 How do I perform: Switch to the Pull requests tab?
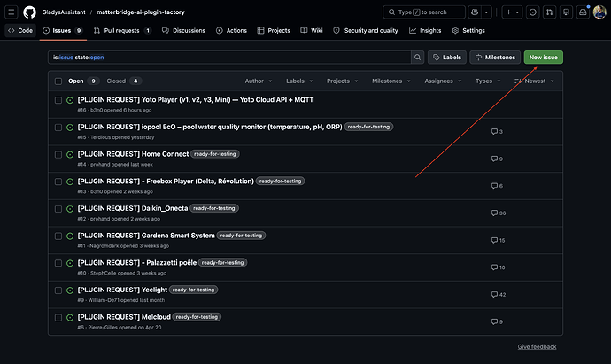(122, 30)
